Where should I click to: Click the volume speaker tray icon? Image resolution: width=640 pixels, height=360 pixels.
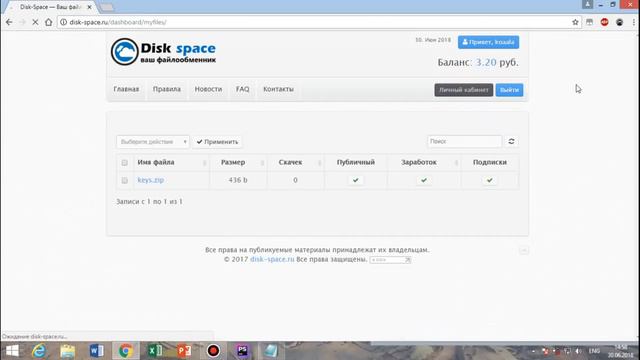(578, 351)
